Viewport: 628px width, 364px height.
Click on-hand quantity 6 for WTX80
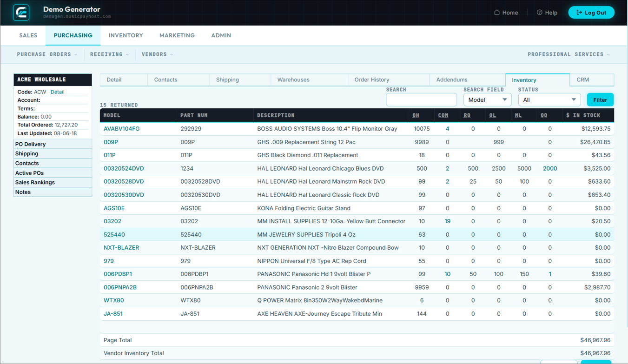click(x=422, y=301)
